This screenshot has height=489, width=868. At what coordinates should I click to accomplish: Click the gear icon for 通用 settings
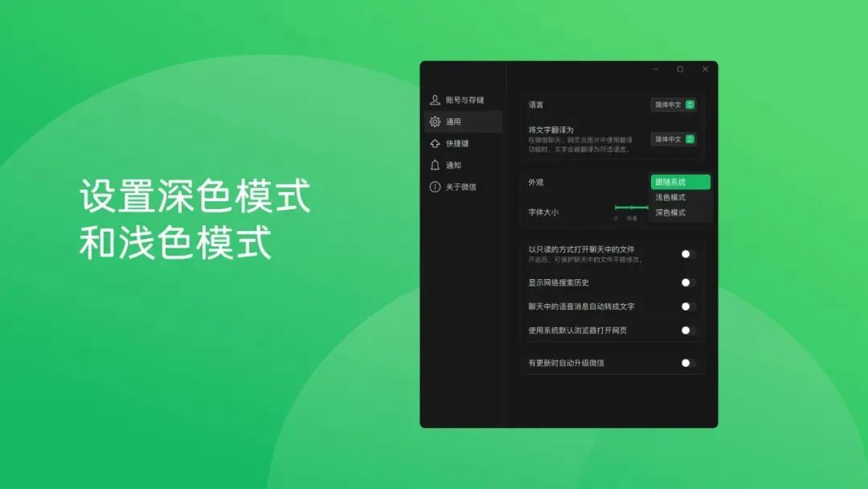(x=432, y=121)
